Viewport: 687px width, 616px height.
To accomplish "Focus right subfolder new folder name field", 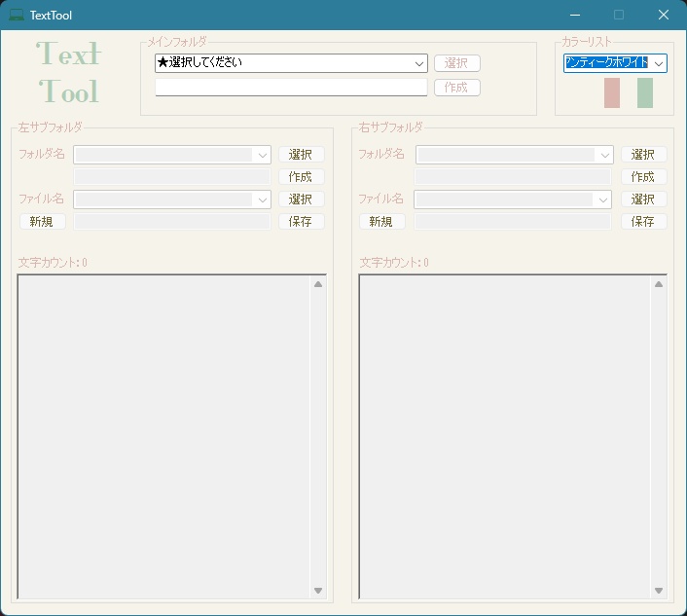I will pos(513,177).
